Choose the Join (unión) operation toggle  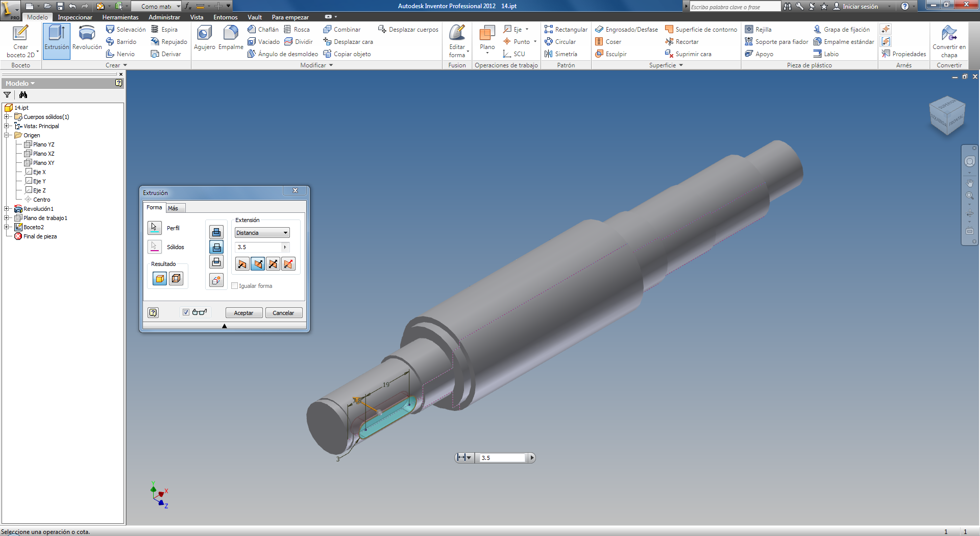pyautogui.click(x=216, y=232)
